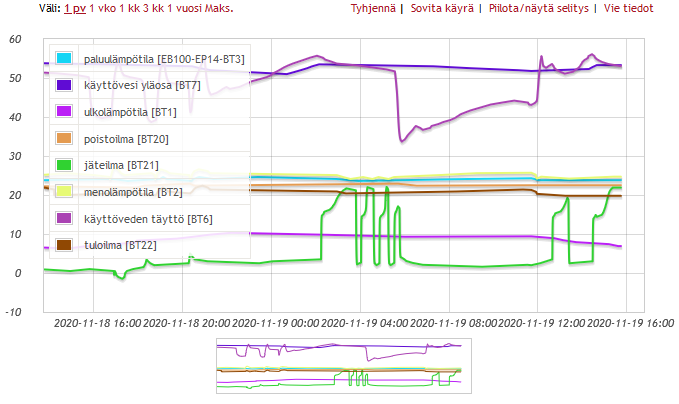The image size is (679, 404).
Task: Click the ulkolämpötila [BT1] legend color box
Action: pyautogui.click(x=64, y=112)
